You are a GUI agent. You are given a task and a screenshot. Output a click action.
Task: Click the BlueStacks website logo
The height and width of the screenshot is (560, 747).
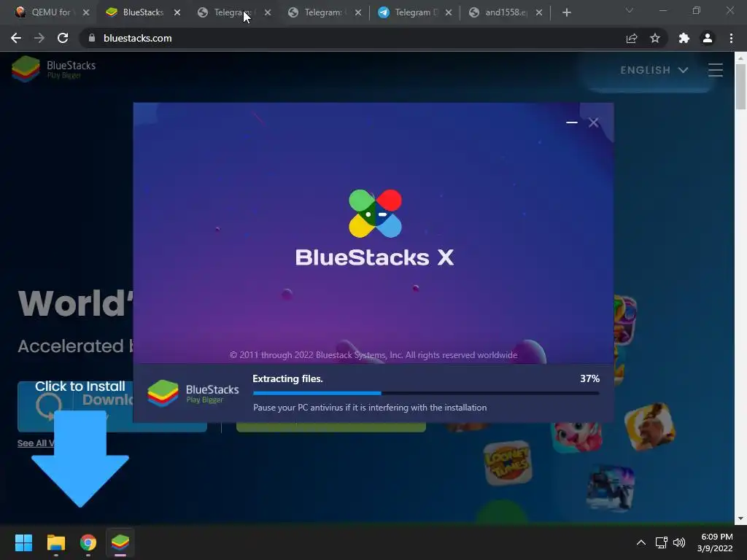(54, 69)
